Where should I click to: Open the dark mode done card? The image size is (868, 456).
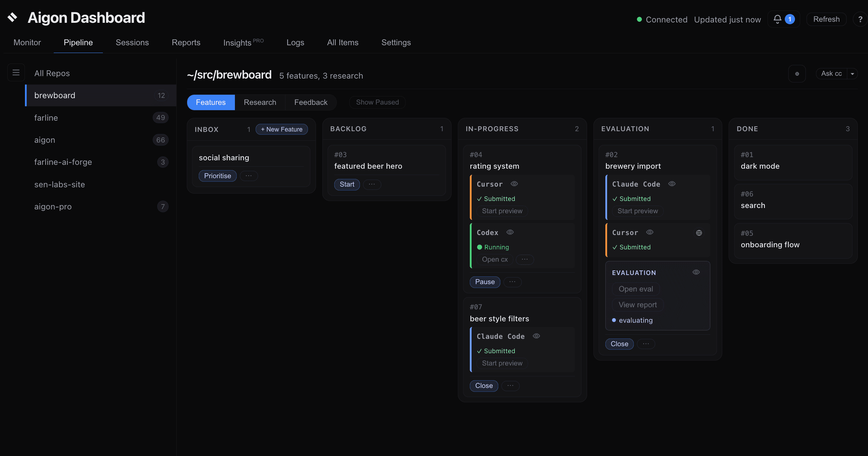tap(793, 163)
